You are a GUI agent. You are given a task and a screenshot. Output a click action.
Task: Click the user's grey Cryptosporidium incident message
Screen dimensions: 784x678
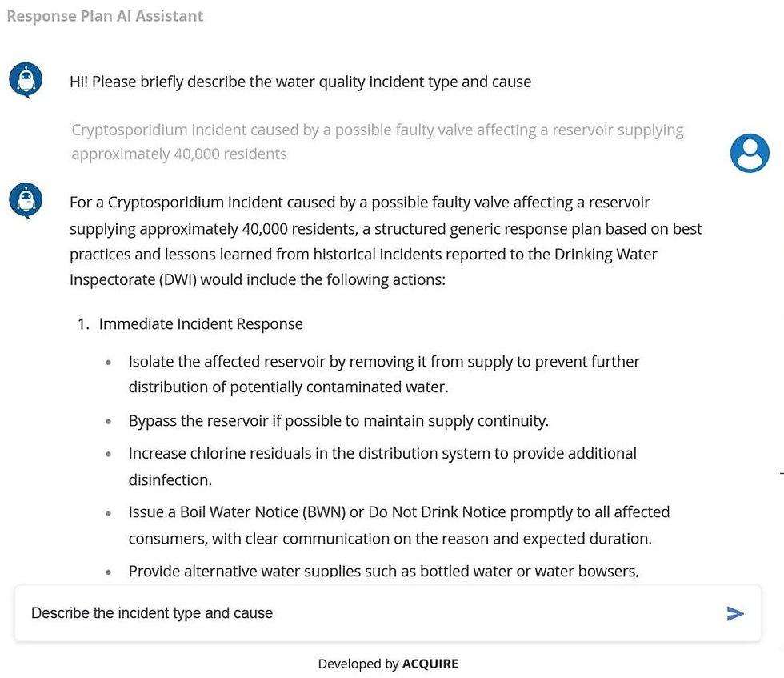tap(377, 130)
